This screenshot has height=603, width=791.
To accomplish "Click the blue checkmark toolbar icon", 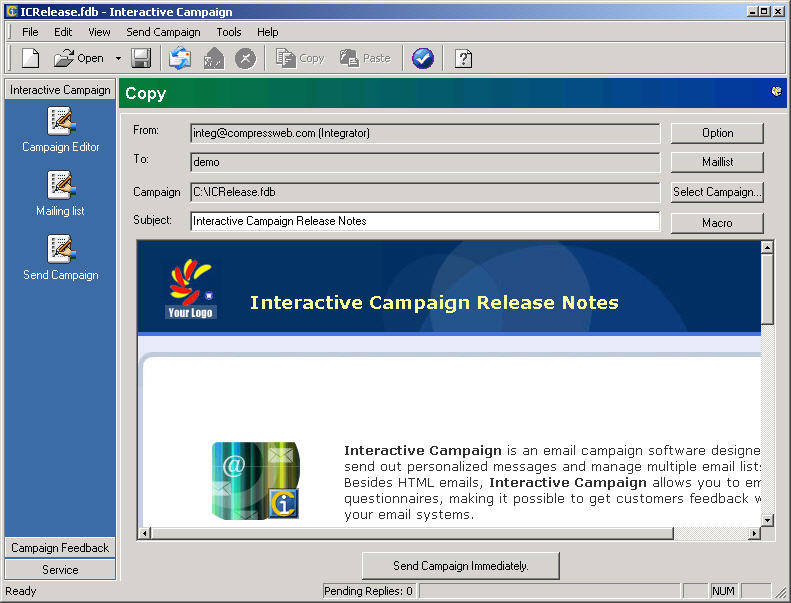I will pyautogui.click(x=422, y=59).
